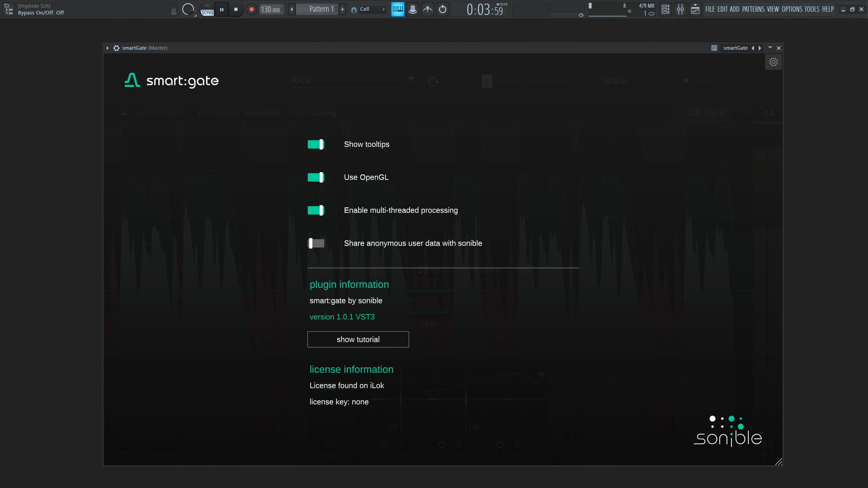Close the settings page with the gear icon

(774, 62)
